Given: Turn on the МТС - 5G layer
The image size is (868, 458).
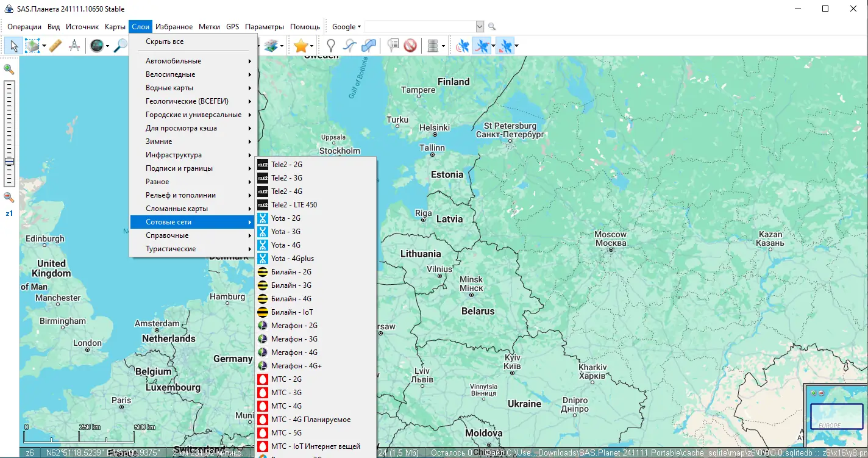Looking at the screenshot, I should coord(286,433).
